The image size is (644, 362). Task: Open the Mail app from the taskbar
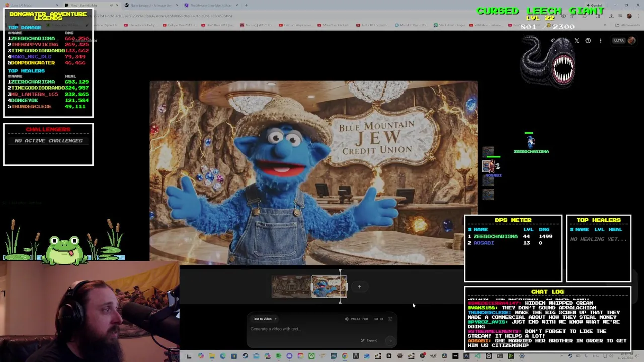coord(256,356)
